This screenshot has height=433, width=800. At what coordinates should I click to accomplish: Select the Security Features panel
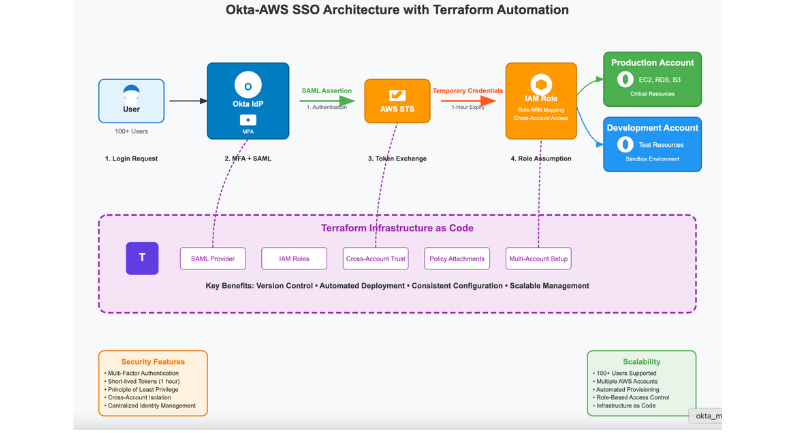click(152, 382)
